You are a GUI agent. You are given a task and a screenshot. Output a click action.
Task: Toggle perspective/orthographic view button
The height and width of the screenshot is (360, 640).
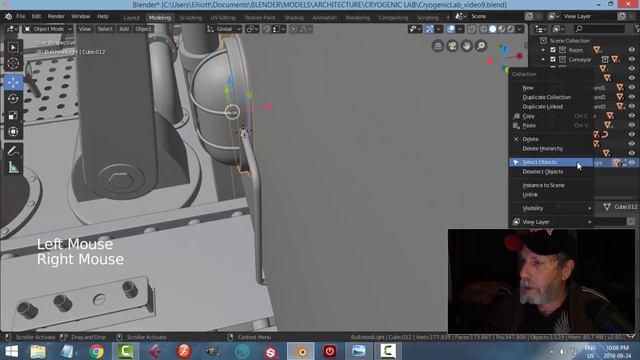point(438,46)
